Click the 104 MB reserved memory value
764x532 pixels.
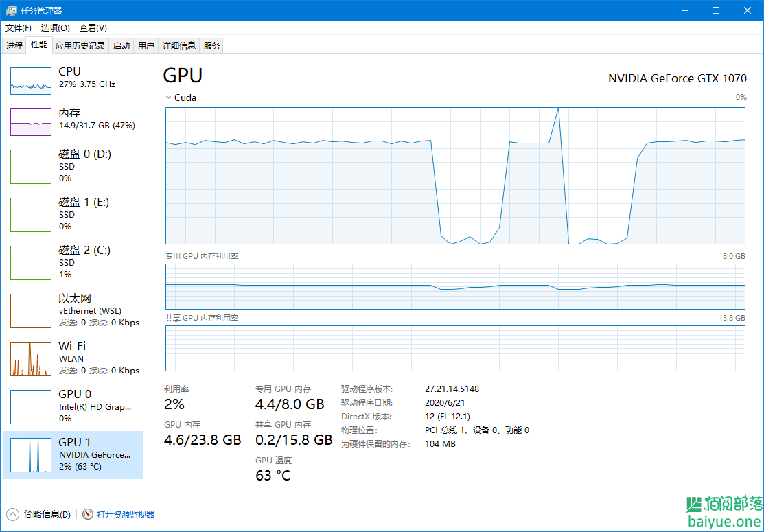(x=441, y=444)
